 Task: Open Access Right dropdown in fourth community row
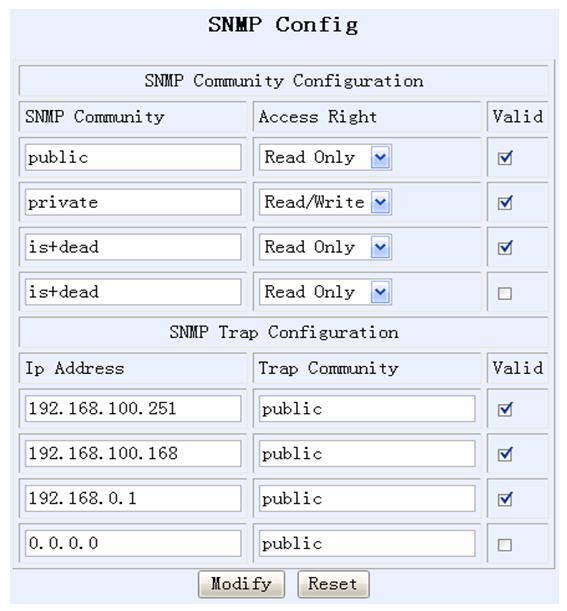pyautogui.click(x=325, y=292)
